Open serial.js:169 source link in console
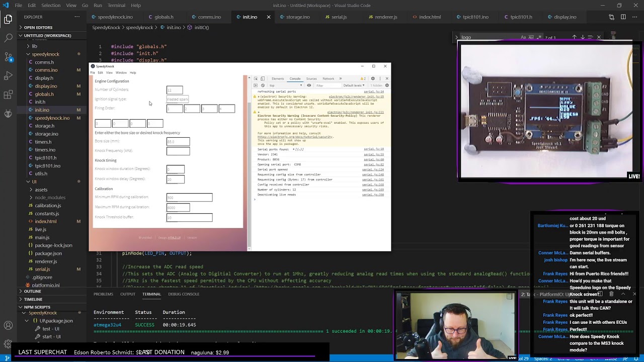This screenshot has height=362, width=644. tap(373, 190)
